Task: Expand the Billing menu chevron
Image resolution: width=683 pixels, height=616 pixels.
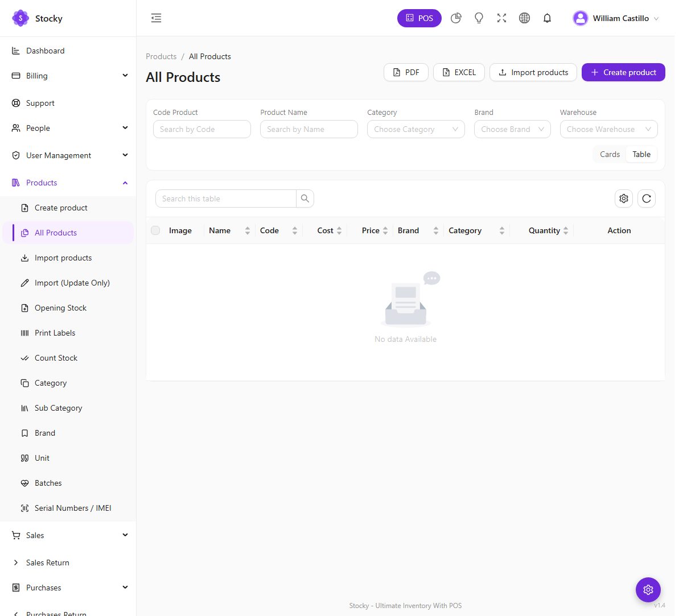Action: coord(125,75)
